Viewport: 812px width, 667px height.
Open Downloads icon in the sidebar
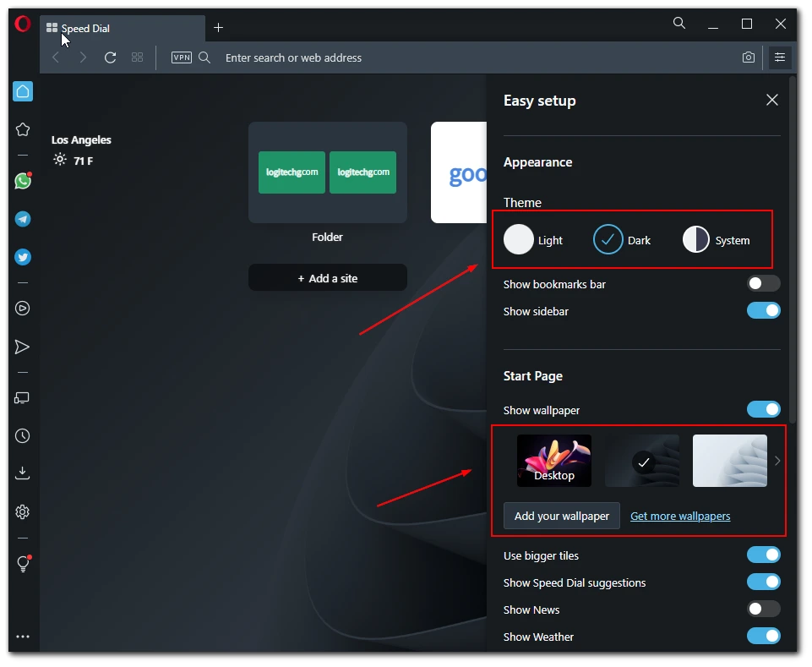pos(22,473)
